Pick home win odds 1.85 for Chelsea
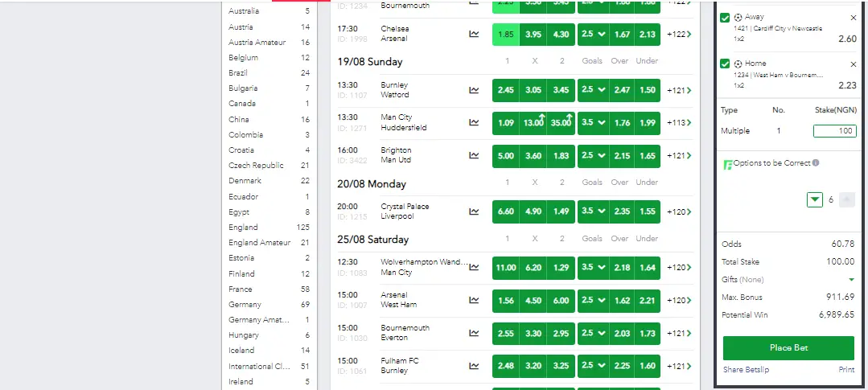 tap(505, 35)
